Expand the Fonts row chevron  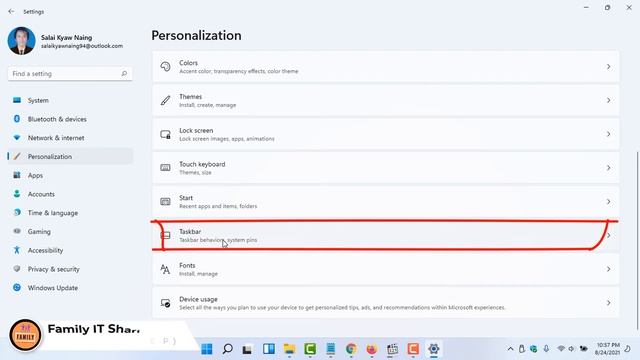pyautogui.click(x=608, y=269)
